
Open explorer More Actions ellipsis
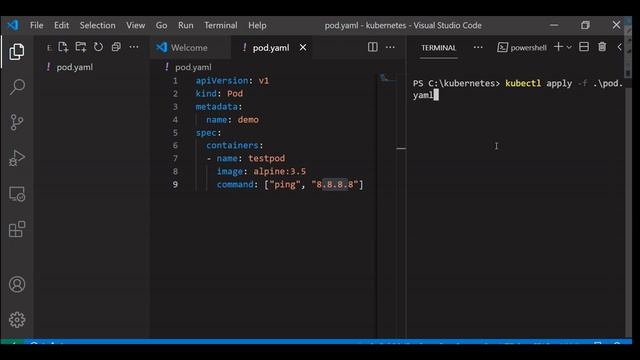(x=134, y=47)
